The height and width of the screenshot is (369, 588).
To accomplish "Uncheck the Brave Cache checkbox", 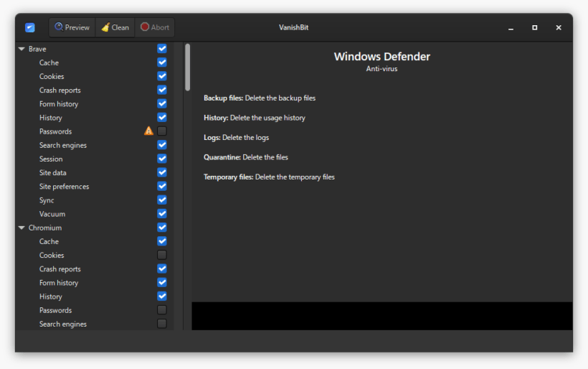I will [162, 62].
